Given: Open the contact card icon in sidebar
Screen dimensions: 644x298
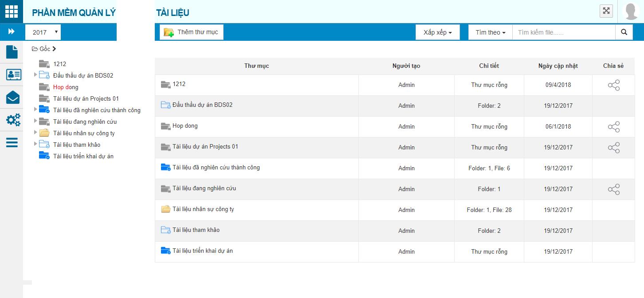Looking at the screenshot, I should pos(13,74).
